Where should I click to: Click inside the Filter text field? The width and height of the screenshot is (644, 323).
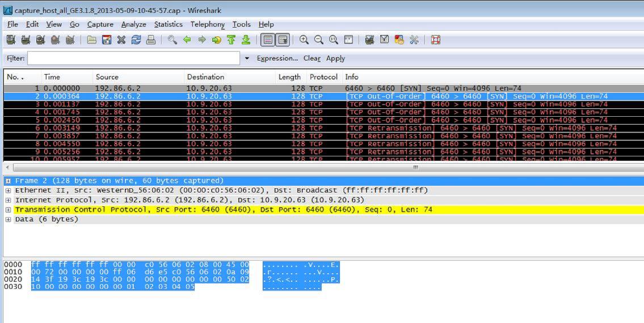[133, 58]
